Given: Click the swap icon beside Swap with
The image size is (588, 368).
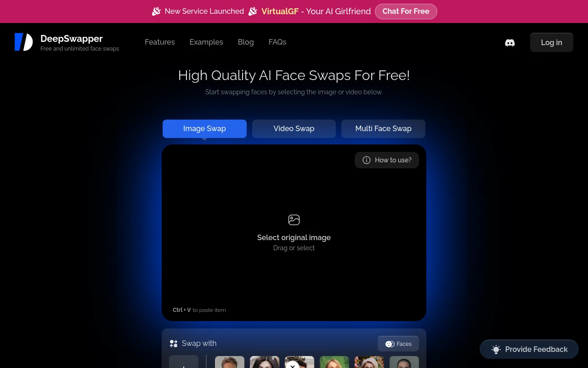Looking at the screenshot, I should 174,344.
